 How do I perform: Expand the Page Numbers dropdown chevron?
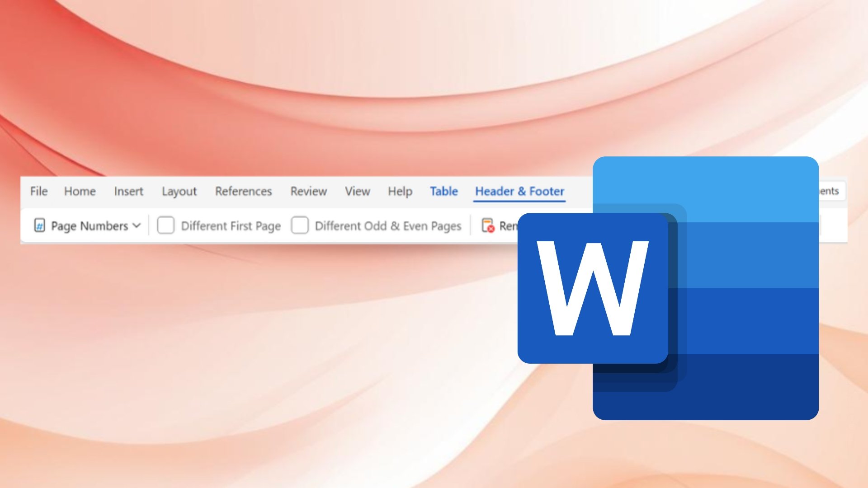(x=137, y=225)
